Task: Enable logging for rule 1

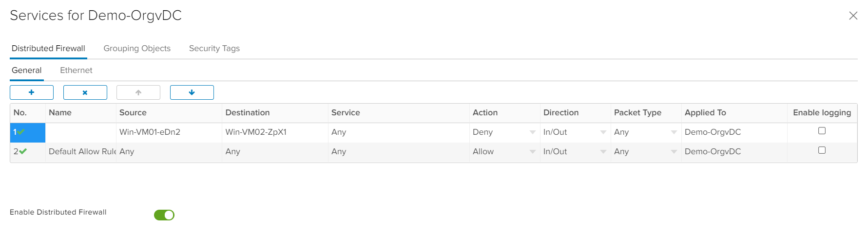Action: 822,131
